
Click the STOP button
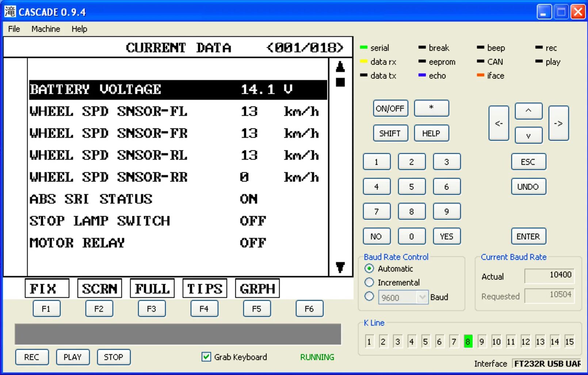[x=114, y=357]
